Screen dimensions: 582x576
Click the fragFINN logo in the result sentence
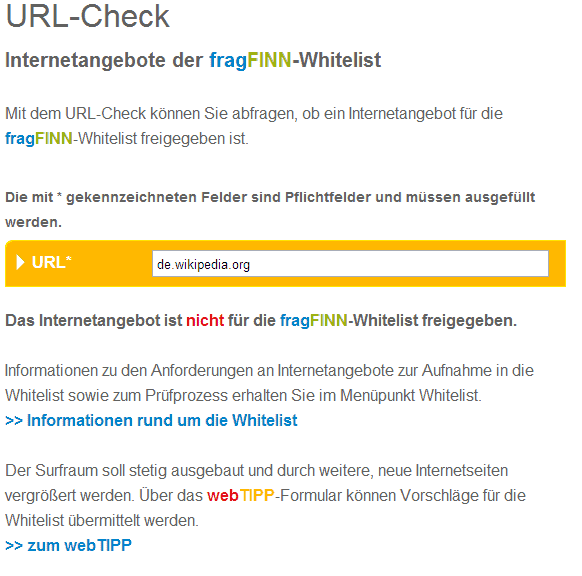coord(314,321)
